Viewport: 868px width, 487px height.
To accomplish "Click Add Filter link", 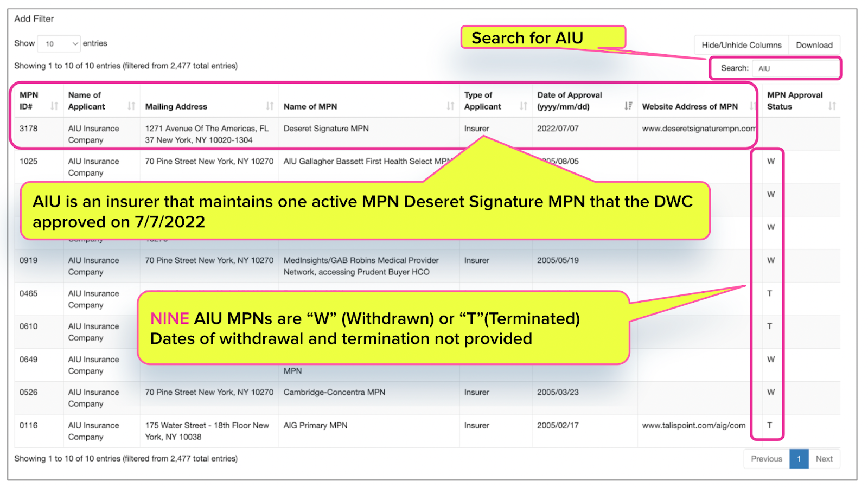I will pos(34,19).
